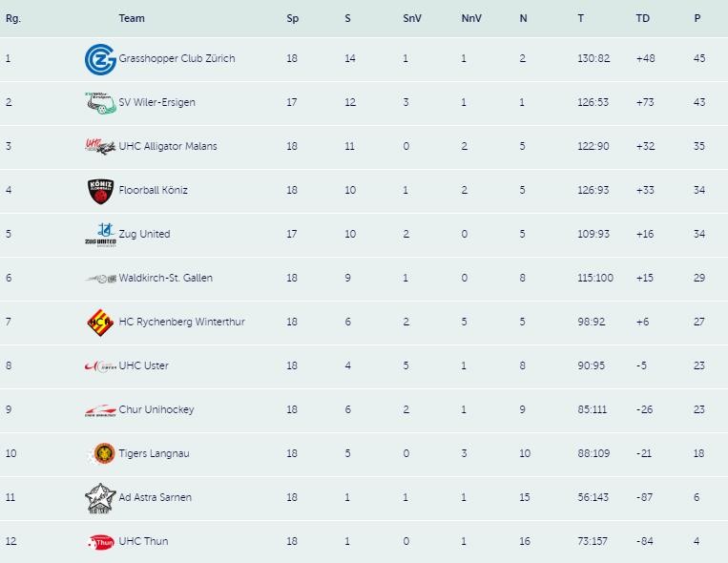The image size is (728, 563).
Task: Click the SV Wiler-Ersigen team logo
Action: [x=99, y=103]
